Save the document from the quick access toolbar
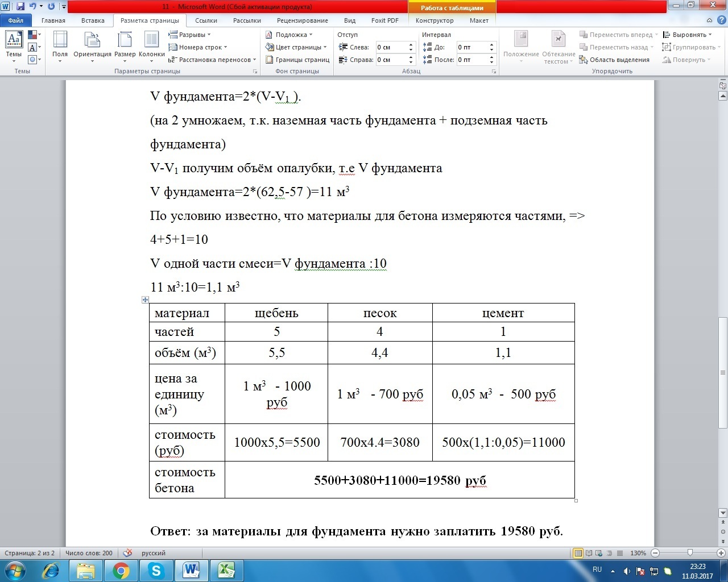Image resolution: width=728 pixels, height=582 pixels. [20, 6]
